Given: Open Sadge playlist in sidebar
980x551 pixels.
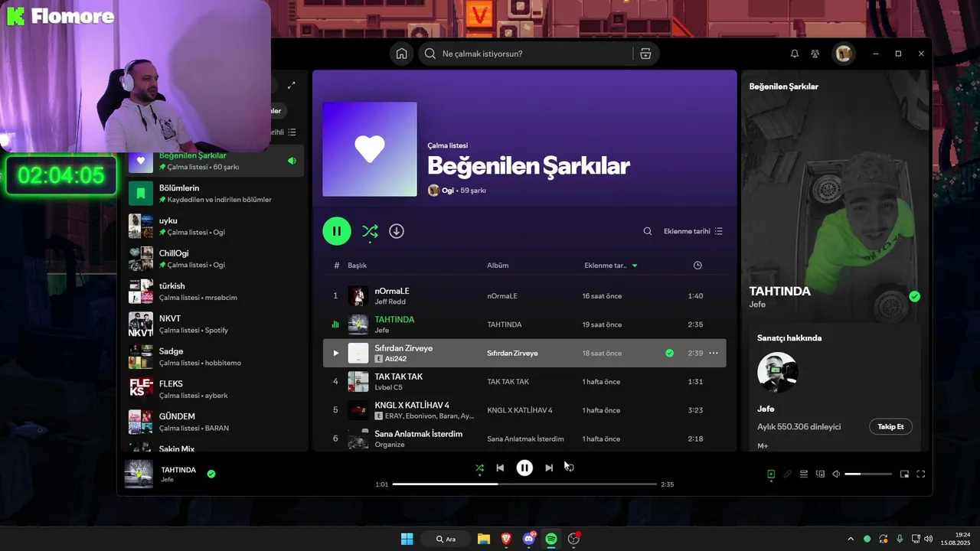Looking at the screenshot, I should coord(216,357).
